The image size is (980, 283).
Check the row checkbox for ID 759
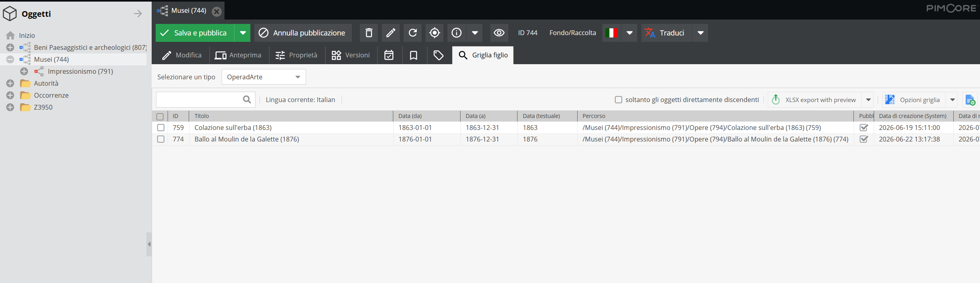coord(161,128)
